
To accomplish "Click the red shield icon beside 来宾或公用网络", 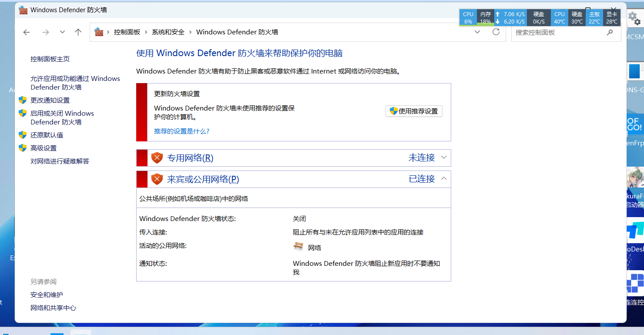I will (x=157, y=179).
